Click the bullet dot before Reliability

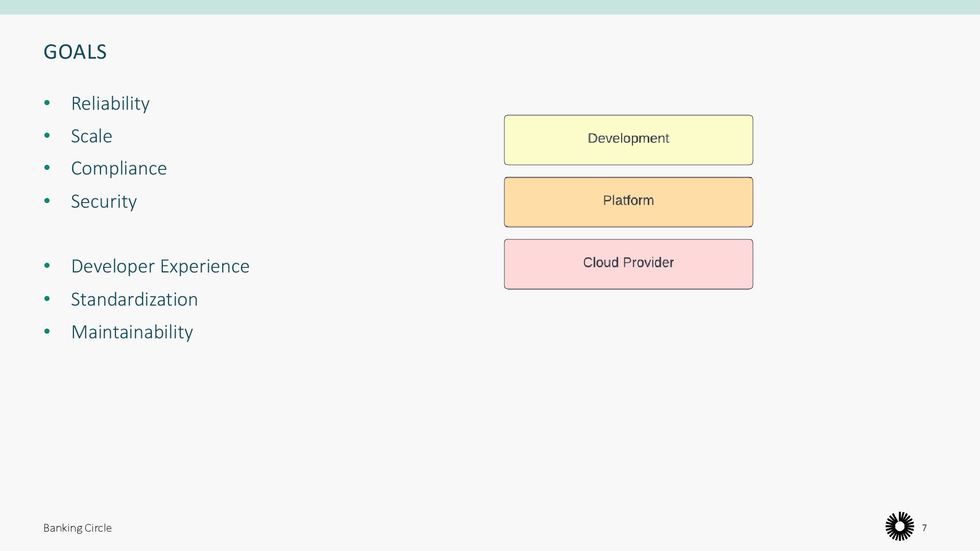tap(47, 103)
